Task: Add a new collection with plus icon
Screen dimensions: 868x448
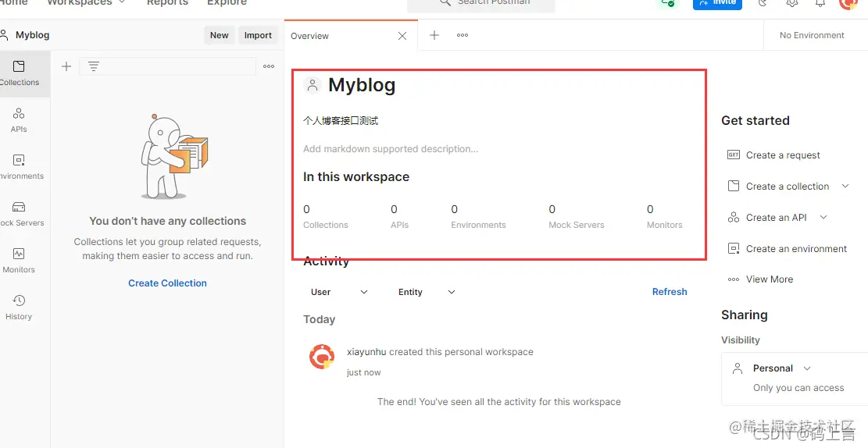Action: [66, 66]
